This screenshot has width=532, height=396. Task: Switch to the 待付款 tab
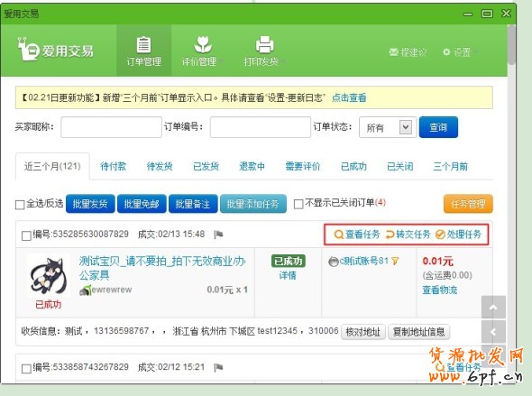point(113,166)
